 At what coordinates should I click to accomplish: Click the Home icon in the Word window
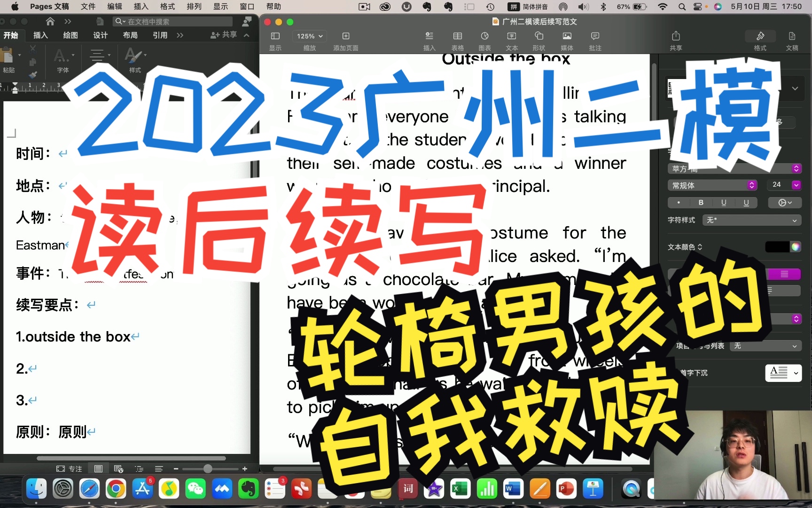[x=50, y=21]
